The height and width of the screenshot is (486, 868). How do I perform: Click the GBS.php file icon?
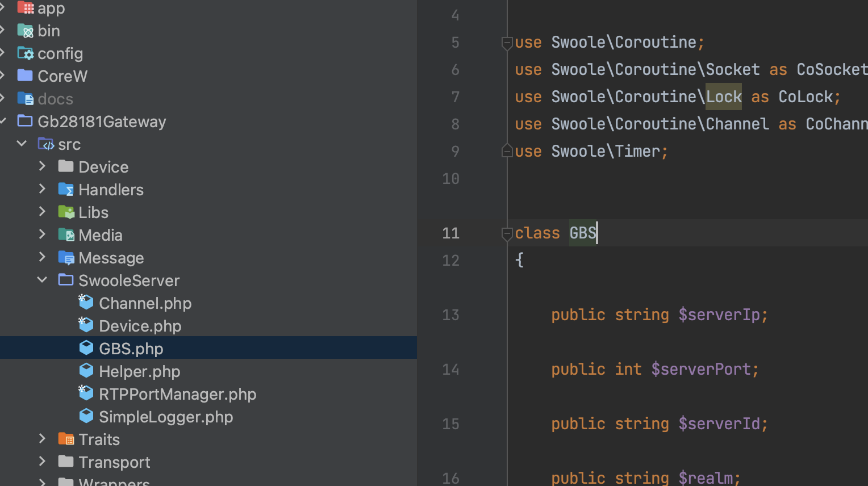(x=86, y=347)
